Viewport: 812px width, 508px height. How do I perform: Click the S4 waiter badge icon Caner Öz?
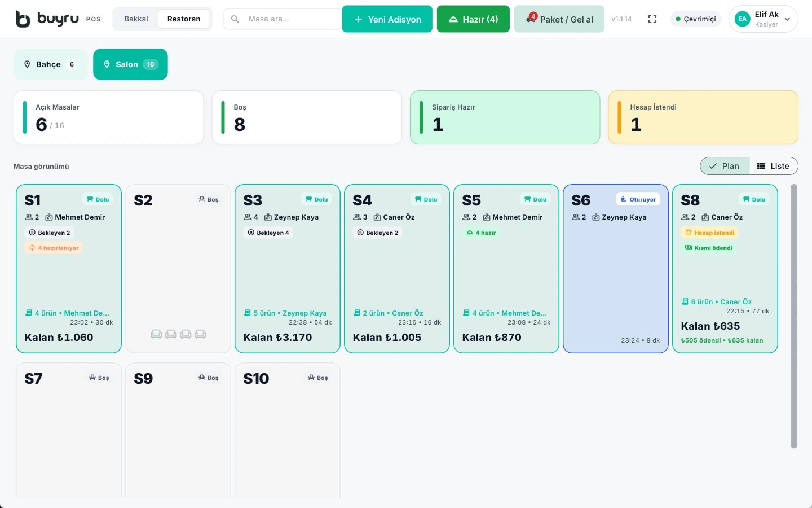pos(377,217)
